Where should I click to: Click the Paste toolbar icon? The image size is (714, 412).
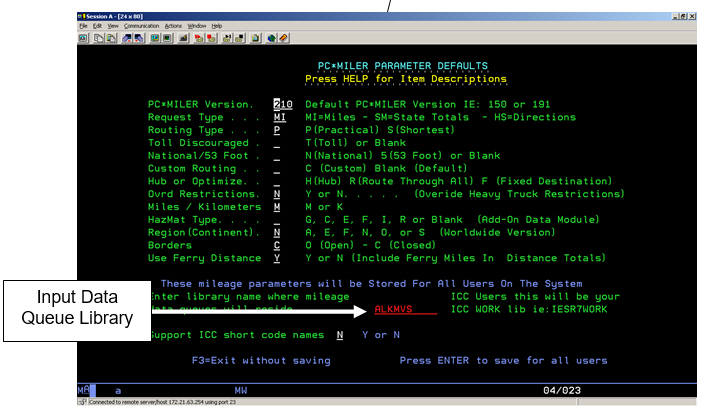click(111, 38)
